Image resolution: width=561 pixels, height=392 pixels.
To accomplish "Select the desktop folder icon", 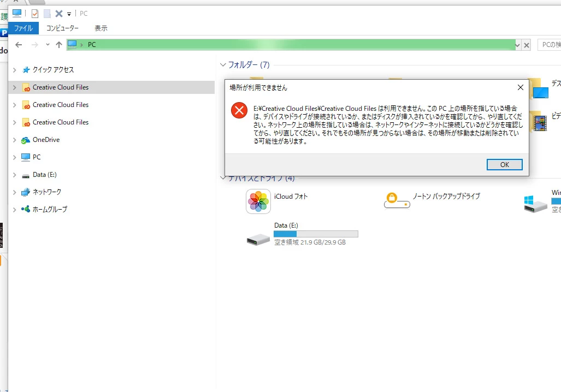I will click(539, 88).
